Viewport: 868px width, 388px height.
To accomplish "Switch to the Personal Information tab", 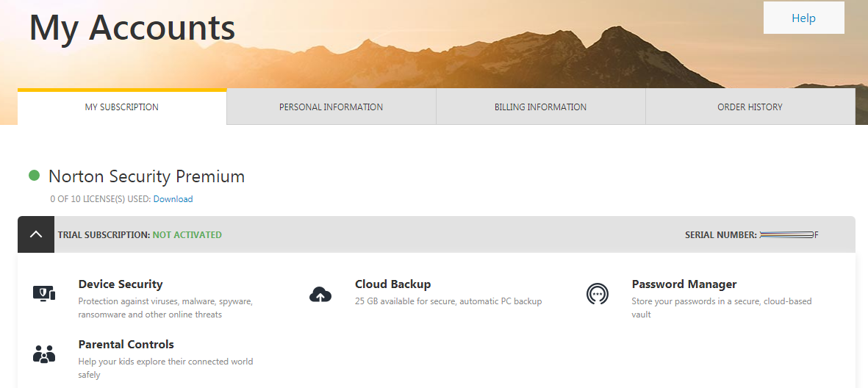I will point(331,107).
